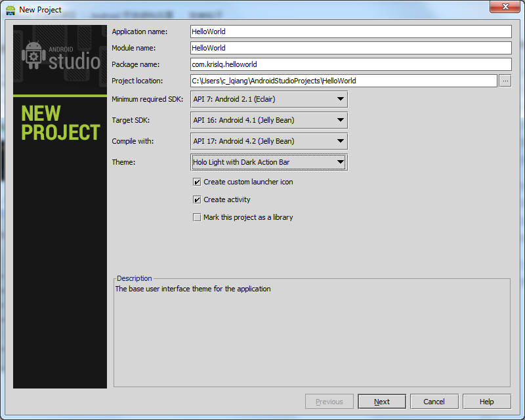Uncheck Create custom launcher icon
Image resolution: width=525 pixels, height=420 pixels.
point(197,182)
